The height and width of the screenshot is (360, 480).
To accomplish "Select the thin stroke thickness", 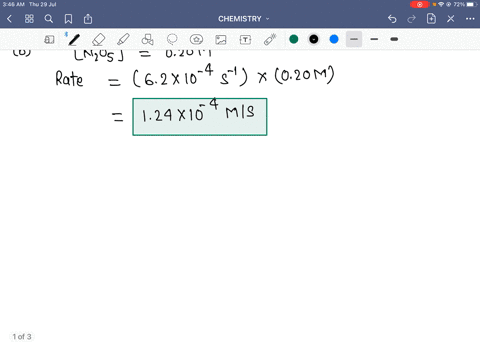I will [354, 39].
